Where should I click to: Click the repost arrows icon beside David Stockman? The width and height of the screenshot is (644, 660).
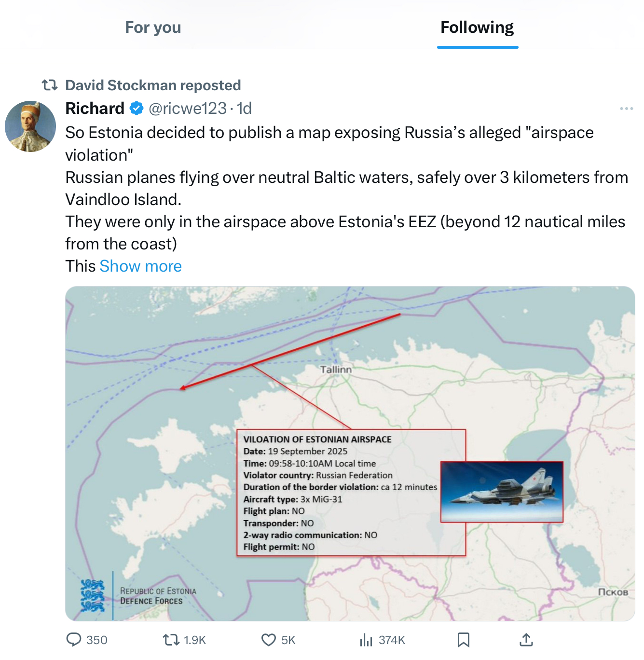coord(50,85)
